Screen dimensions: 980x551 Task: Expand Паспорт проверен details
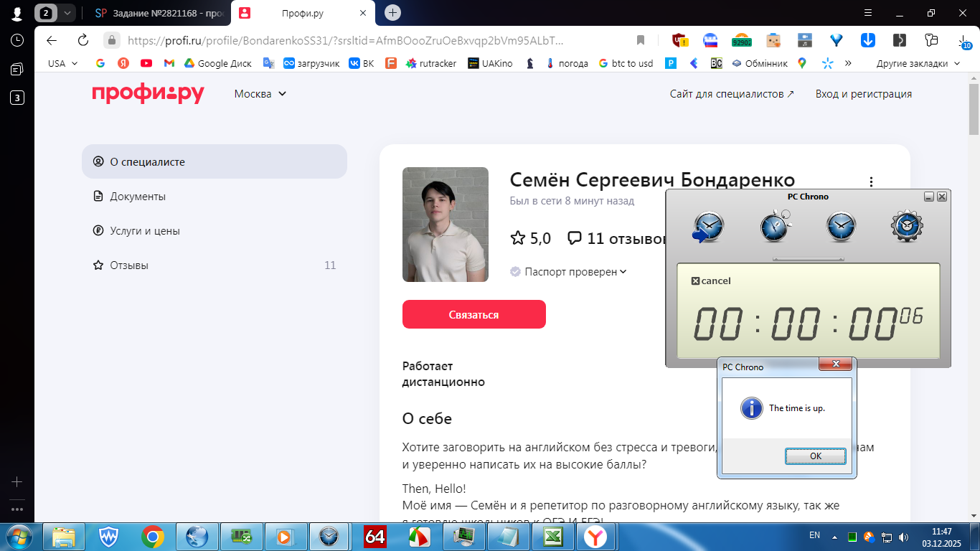pos(569,272)
